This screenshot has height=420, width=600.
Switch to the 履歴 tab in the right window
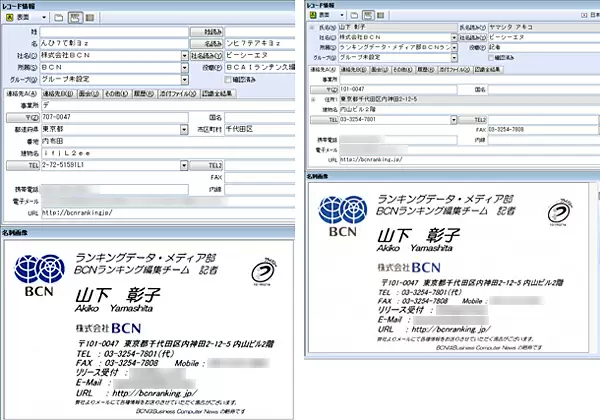click(425, 70)
